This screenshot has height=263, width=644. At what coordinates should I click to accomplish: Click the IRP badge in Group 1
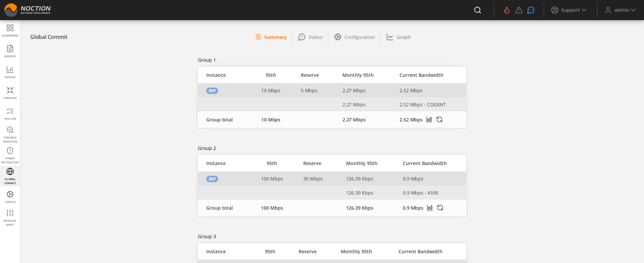click(212, 91)
